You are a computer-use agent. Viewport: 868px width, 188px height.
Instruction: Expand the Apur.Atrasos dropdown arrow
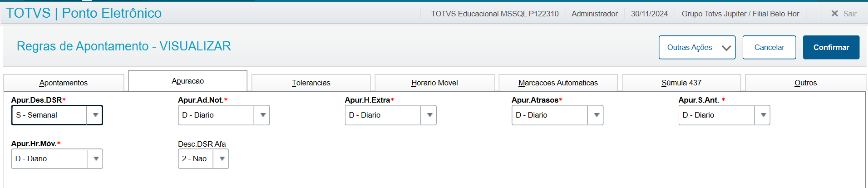596,115
